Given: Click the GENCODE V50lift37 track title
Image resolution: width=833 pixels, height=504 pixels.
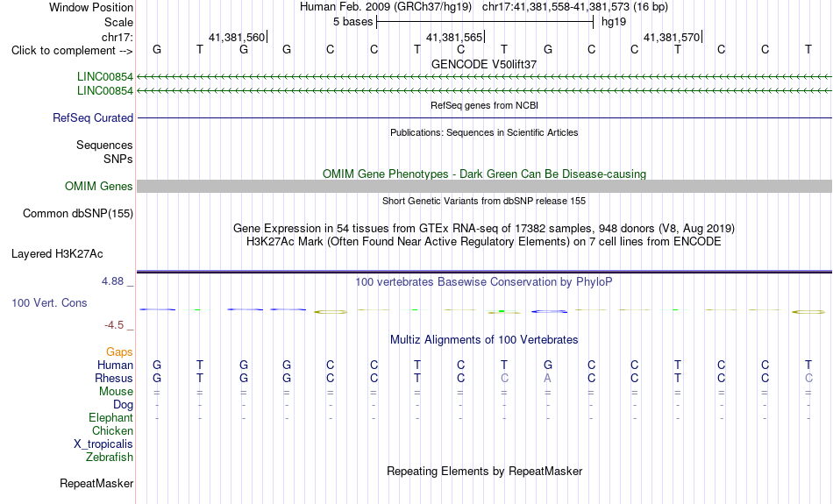Looking at the screenshot, I should [x=484, y=64].
